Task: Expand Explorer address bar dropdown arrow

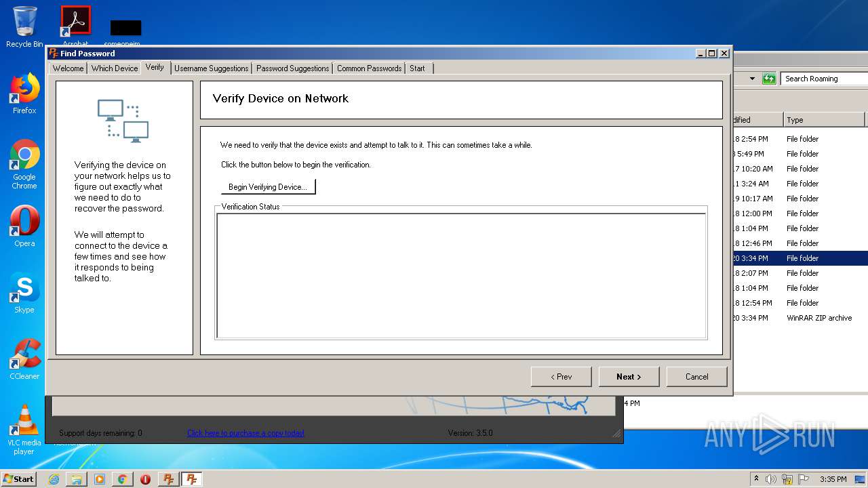Action: [752, 79]
